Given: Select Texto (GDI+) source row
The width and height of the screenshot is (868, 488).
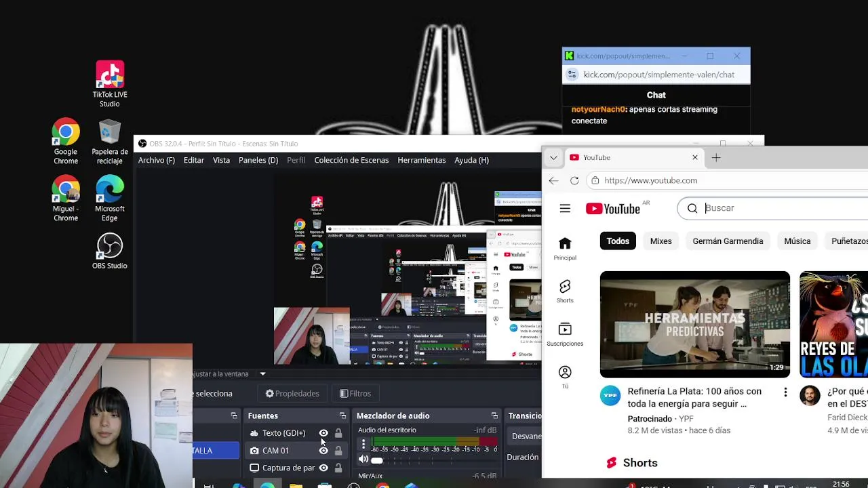Looking at the screenshot, I should click(x=296, y=433).
